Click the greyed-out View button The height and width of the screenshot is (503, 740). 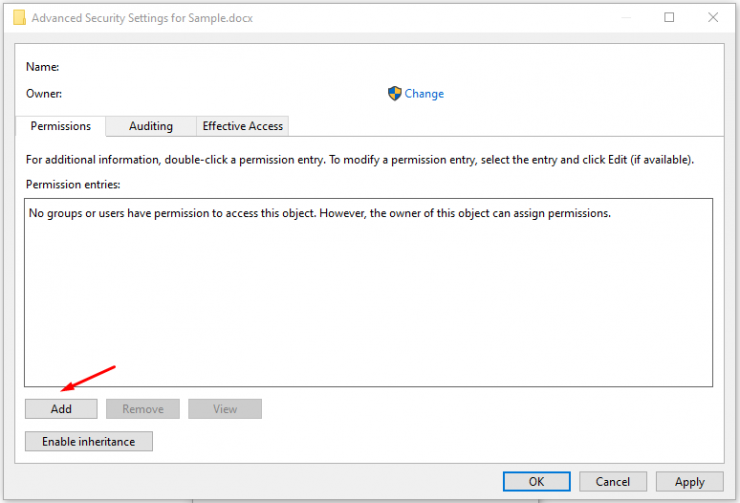click(225, 409)
